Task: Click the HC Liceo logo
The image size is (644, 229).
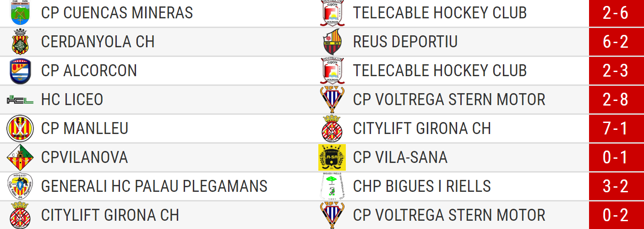Action: (20, 100)
